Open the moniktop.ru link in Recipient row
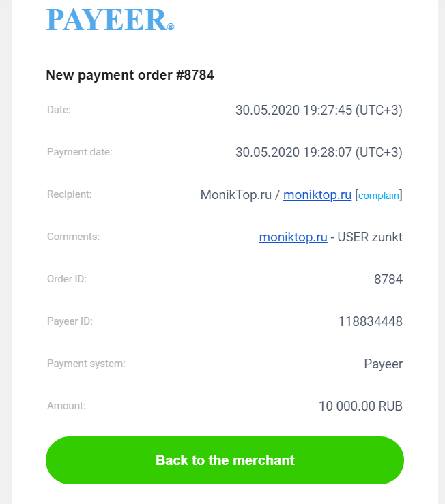Screen dimensions: 445x504 [317, 195]
